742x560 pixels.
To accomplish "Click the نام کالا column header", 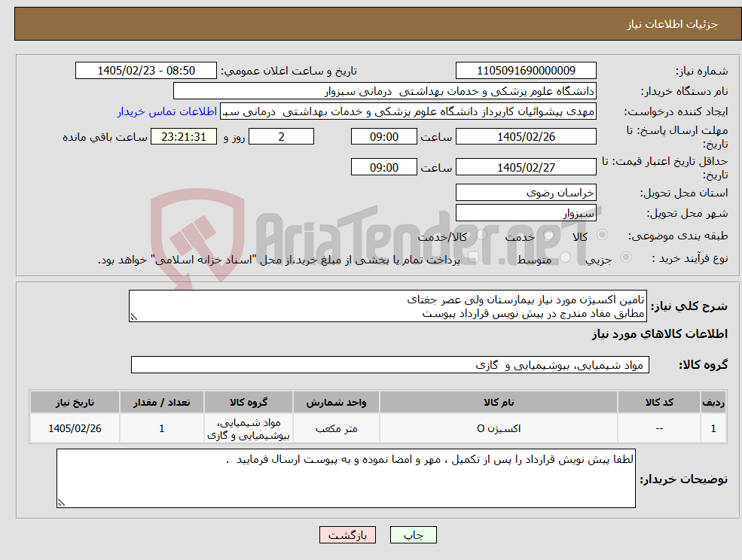I will click(x=498, y=402).
